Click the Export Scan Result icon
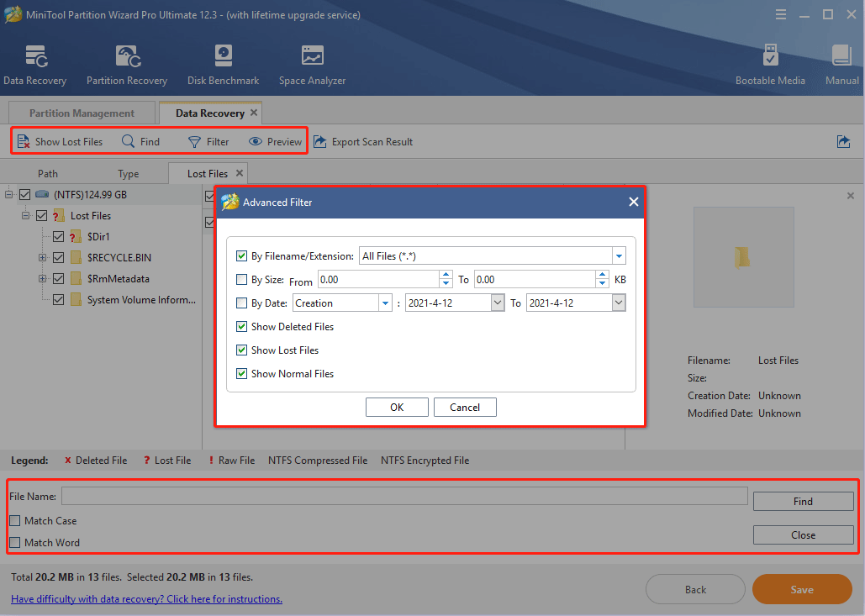Screen dimensions: 865x616 coord(320,142)
